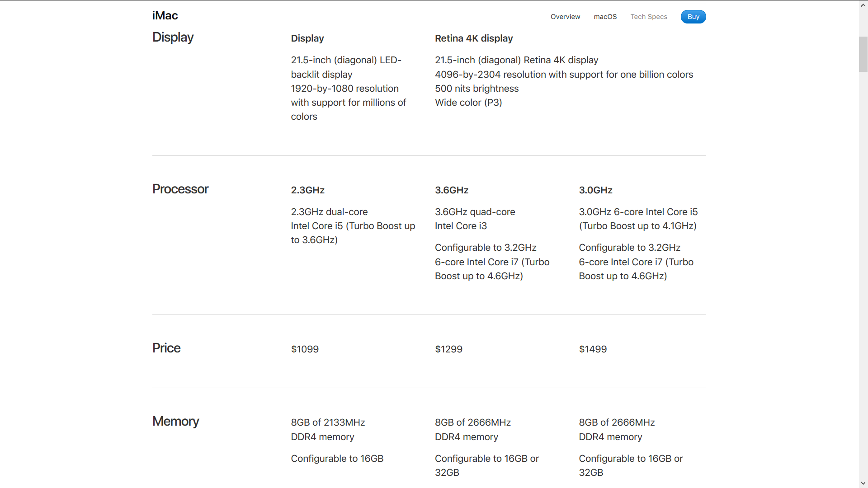Click the bold 3.6GHz processor header

tap(452, 190)
